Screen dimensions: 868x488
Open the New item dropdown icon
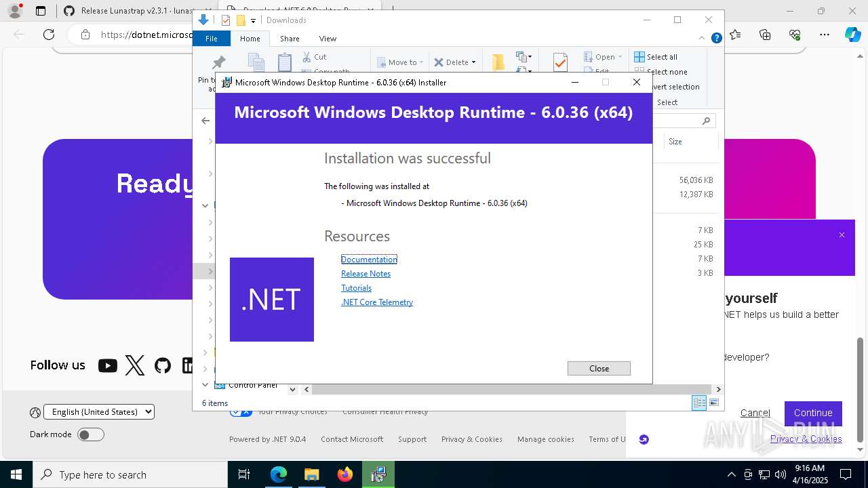pos(524,56)
